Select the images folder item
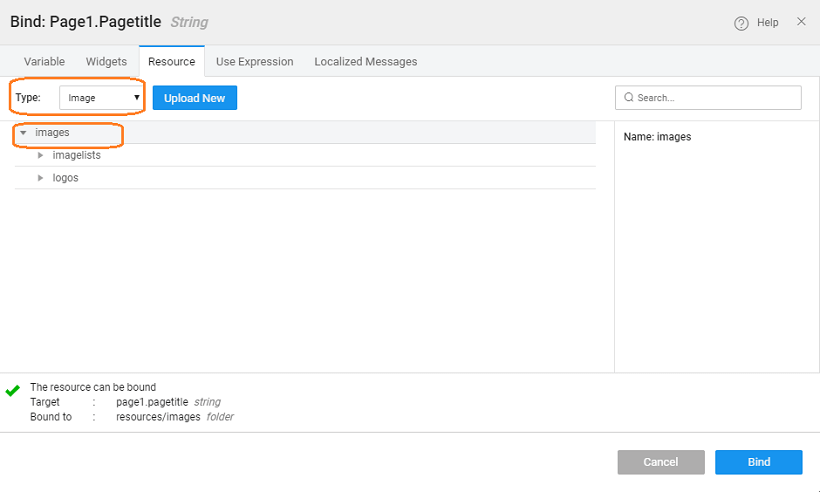Screen dimensions: 820x492 [x=52, y=133]
